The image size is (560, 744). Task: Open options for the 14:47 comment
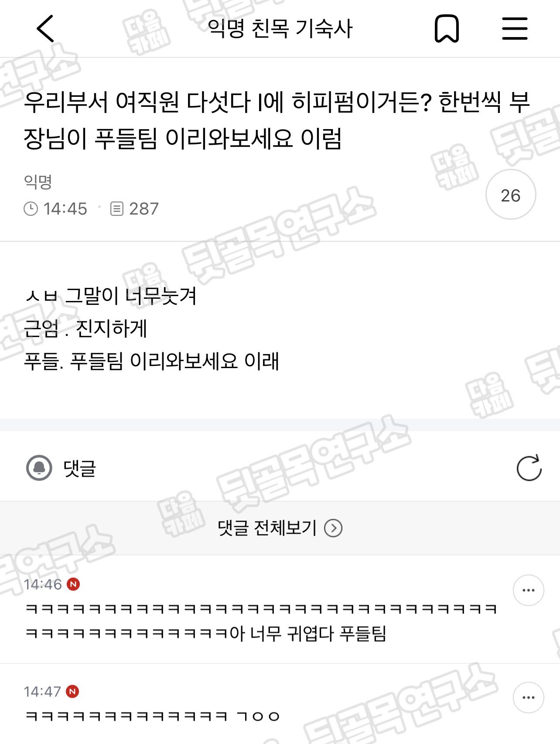528,697
